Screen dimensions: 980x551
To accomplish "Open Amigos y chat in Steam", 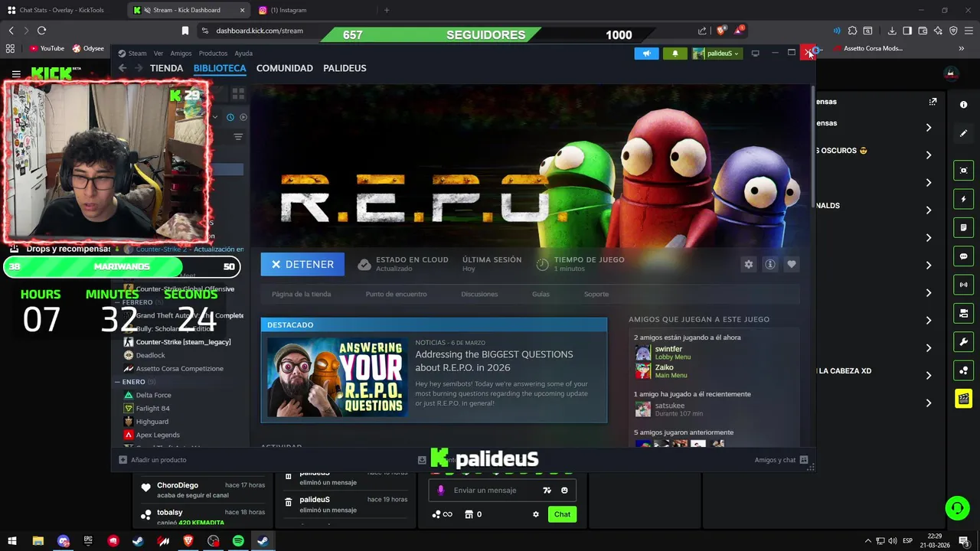I will (x=781, y=460).
